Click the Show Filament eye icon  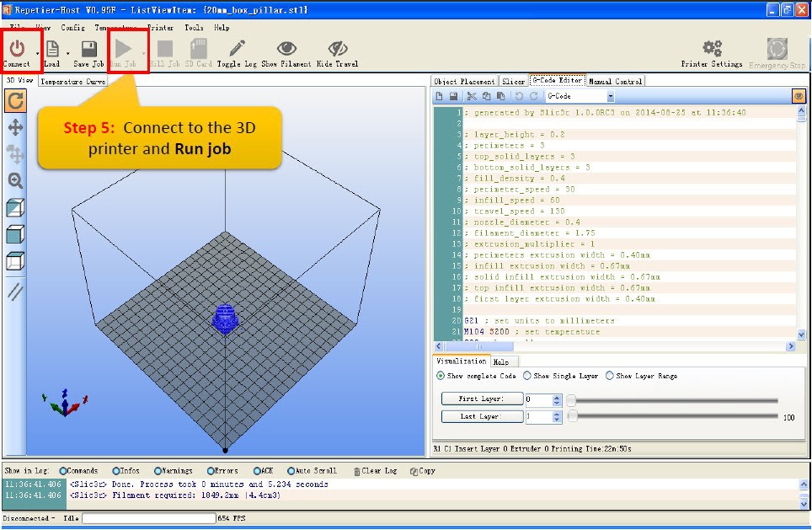(286, 49)
